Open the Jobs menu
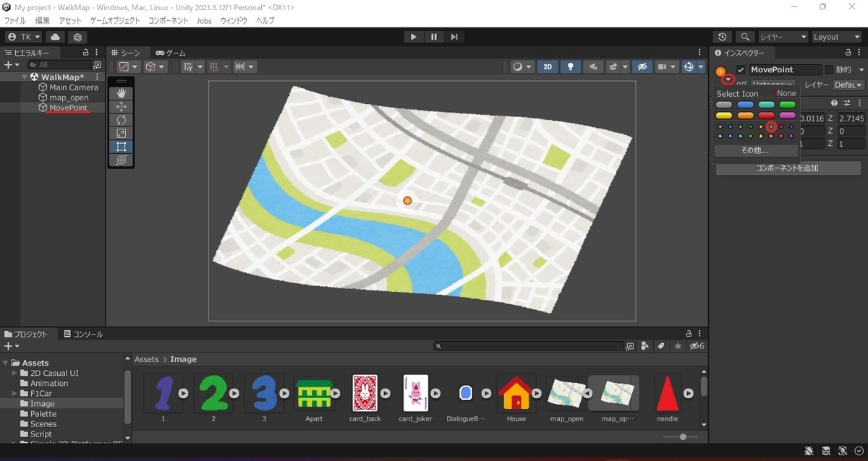The width and height of the screenshot is (868, 461). 204,21
